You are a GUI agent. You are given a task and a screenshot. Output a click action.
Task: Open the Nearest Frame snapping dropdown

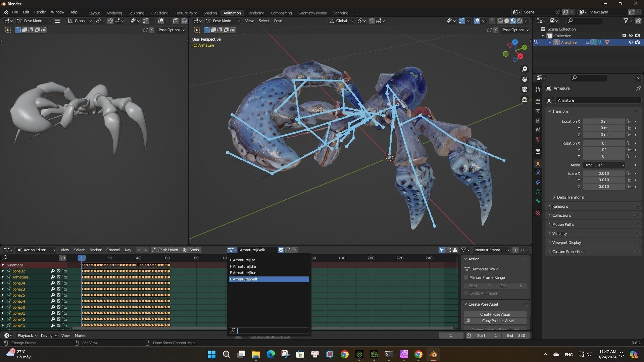tap(492, 250)
